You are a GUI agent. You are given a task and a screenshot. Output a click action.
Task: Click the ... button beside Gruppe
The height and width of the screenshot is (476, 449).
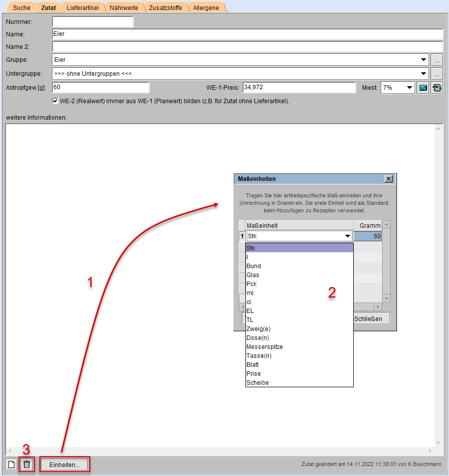437,60
